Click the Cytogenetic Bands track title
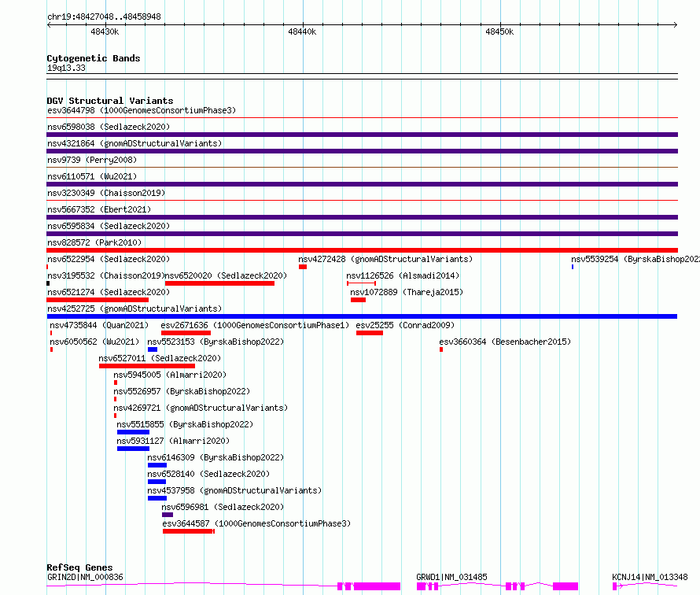The width and height of the screenshot is (700, 595). coord(94,58)
